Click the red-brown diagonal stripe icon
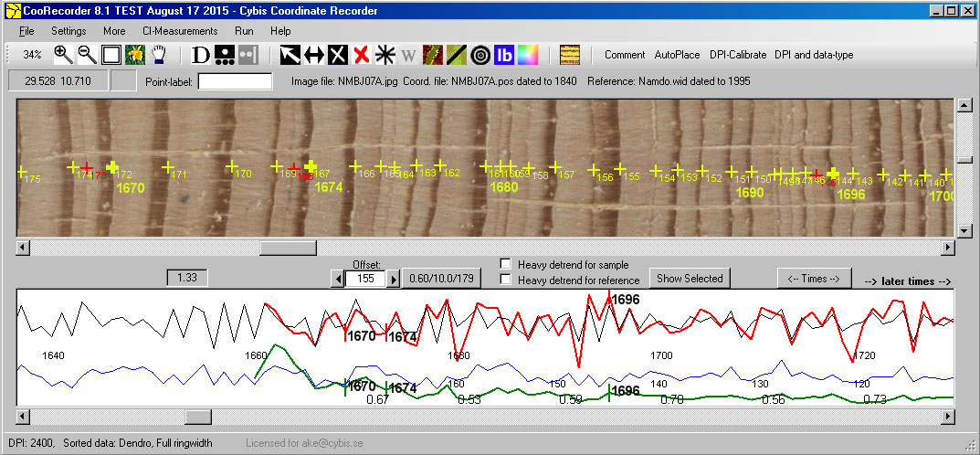Image resolution: width=980 pixels, height=455 pixels. tap(433, 55)
